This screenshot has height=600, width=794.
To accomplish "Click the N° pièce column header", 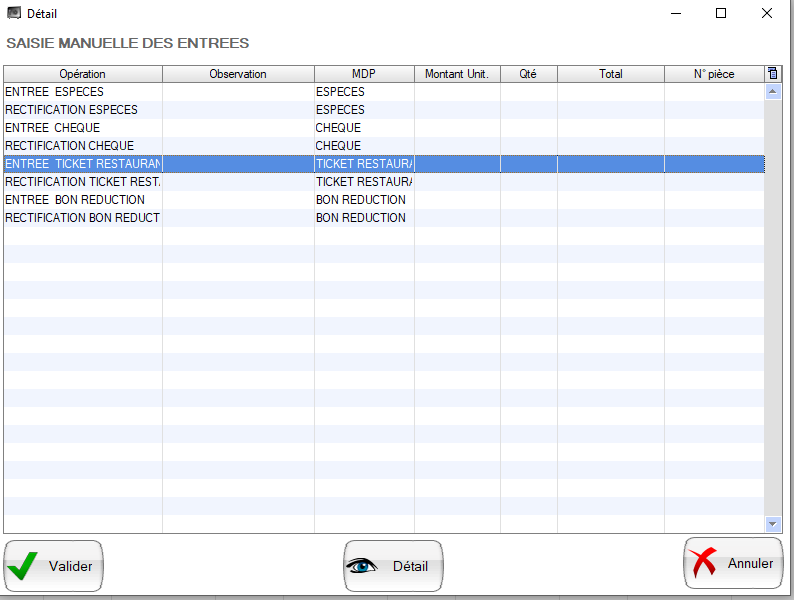I will click(x=714, y=74).
